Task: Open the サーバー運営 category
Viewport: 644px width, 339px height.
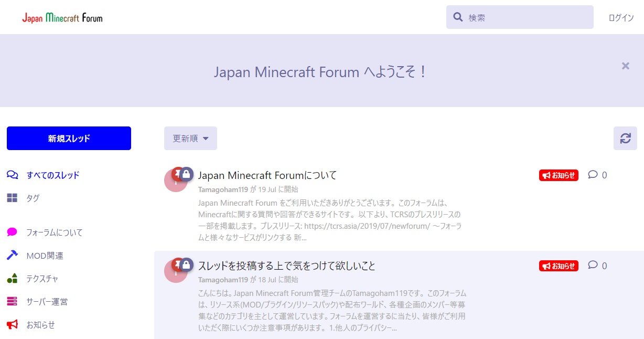Action: (47, 302)
